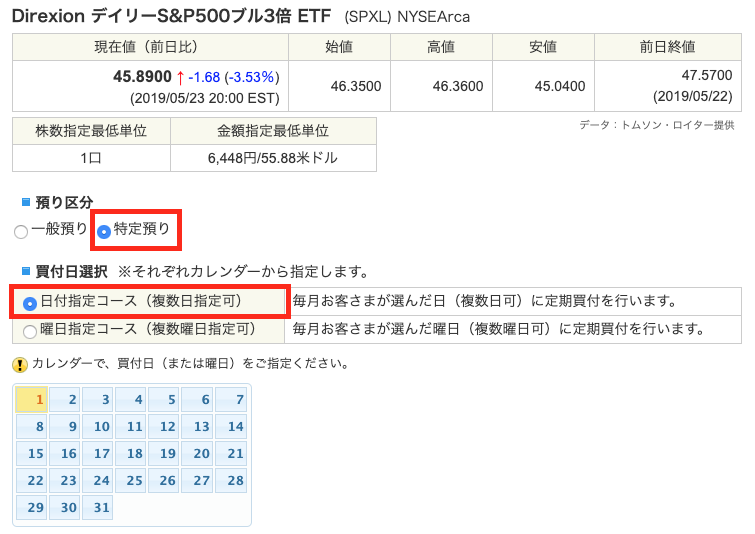
Task: Pick day 22 on the calendar
Action: 32,481
